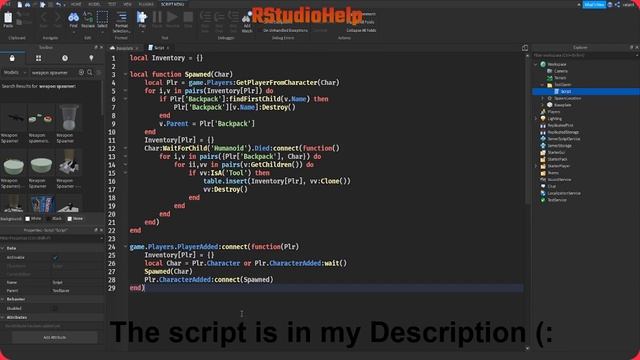Select White background radio option
Screen dimensions: 640x360
click(x=28, y=219)
